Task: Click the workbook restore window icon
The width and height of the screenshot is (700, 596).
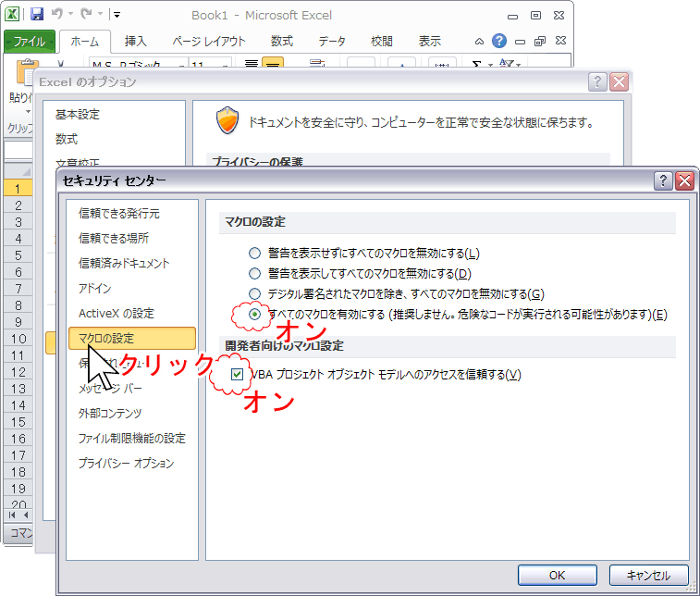Action: tap(540, 41)
